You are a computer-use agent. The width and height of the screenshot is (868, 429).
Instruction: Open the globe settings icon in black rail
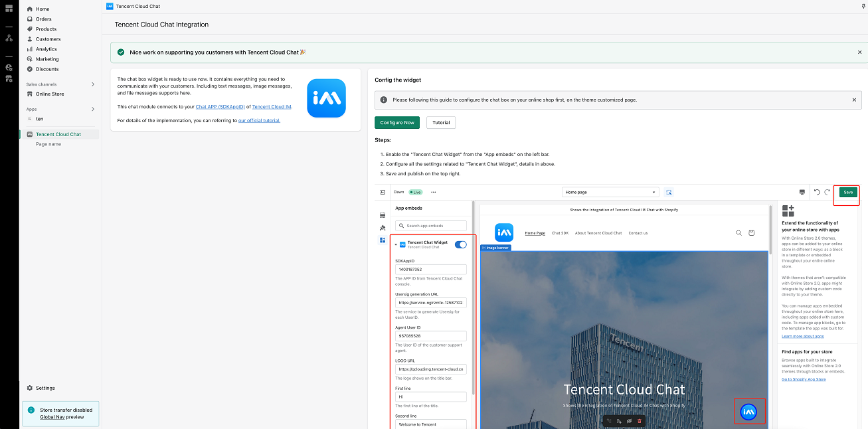tap(9, 67)
